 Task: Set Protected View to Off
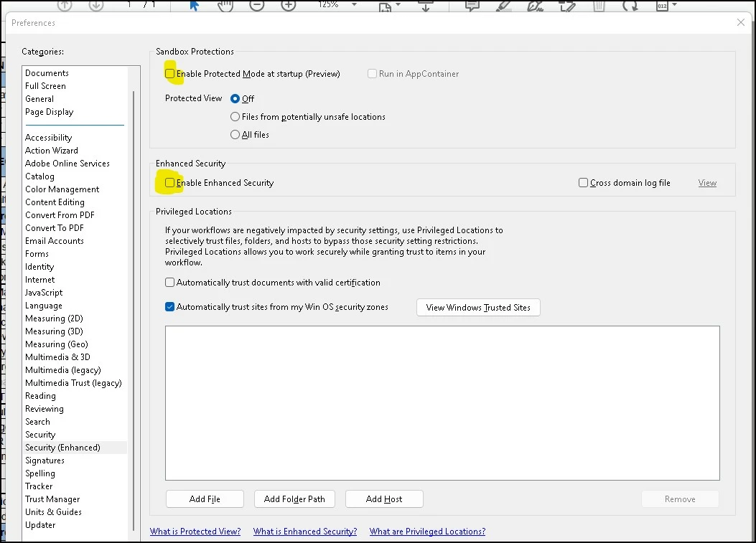235,99
